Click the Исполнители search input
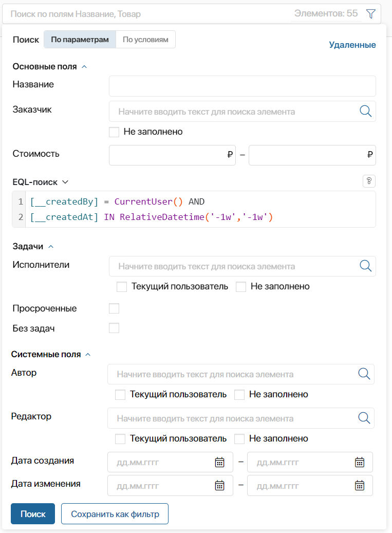This screenshot has height=533, width=392. [x=242, y=266]
